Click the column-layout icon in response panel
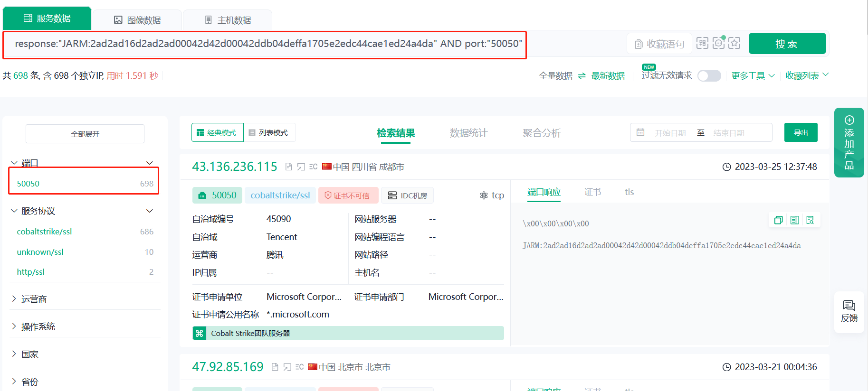 tap(794, 220)
